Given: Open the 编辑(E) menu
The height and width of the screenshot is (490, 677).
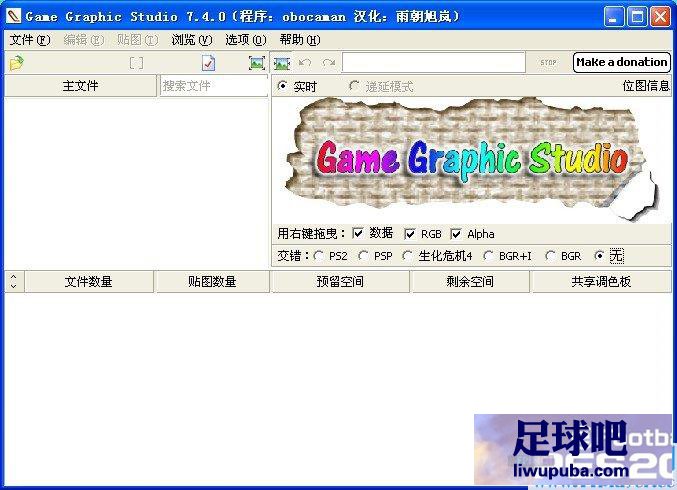Looking at the screenshot, I should pyautogui.click(x=84, y=40).
